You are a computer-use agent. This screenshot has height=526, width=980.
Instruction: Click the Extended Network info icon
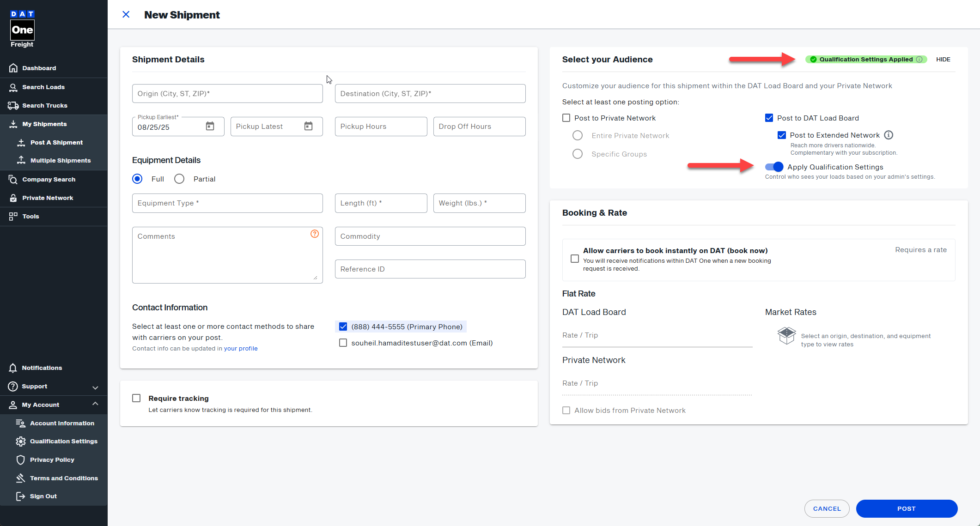[889, 135]
